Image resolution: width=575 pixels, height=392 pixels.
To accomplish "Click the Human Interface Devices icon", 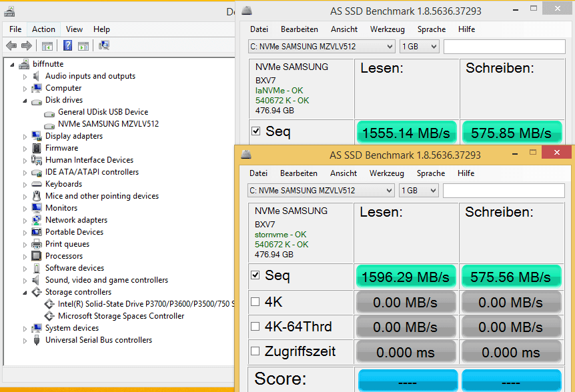I will [36, 160].
